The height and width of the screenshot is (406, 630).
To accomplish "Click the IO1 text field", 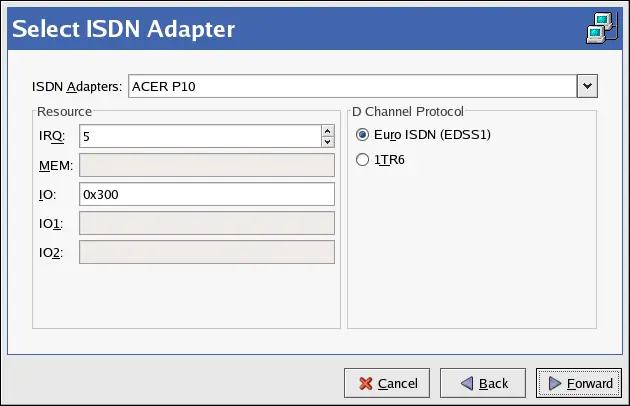I will tap(206, 223).
